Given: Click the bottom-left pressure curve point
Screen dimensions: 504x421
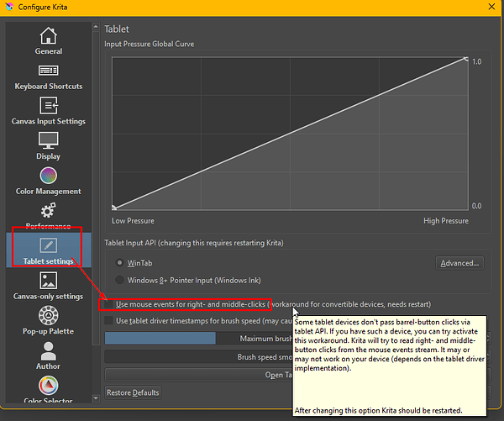Looking at the screenshot, I should [x=114, y=208].
